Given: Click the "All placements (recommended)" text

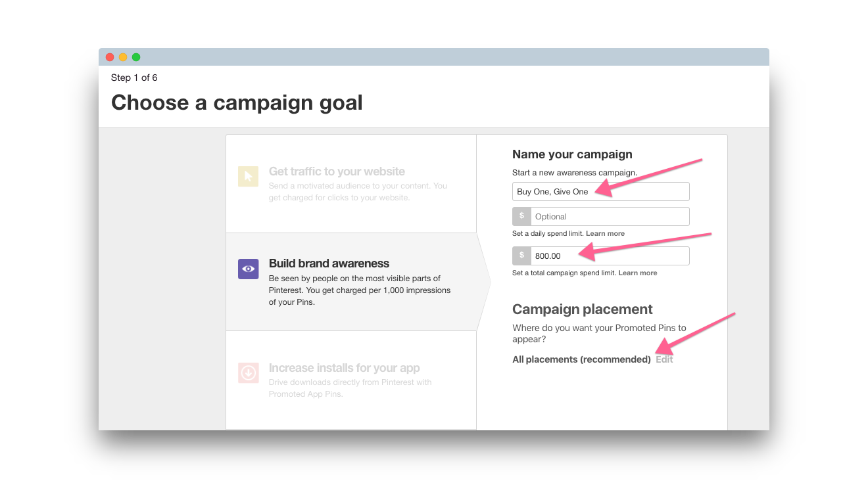Looking at the screenshot, I should coord(581,359).
